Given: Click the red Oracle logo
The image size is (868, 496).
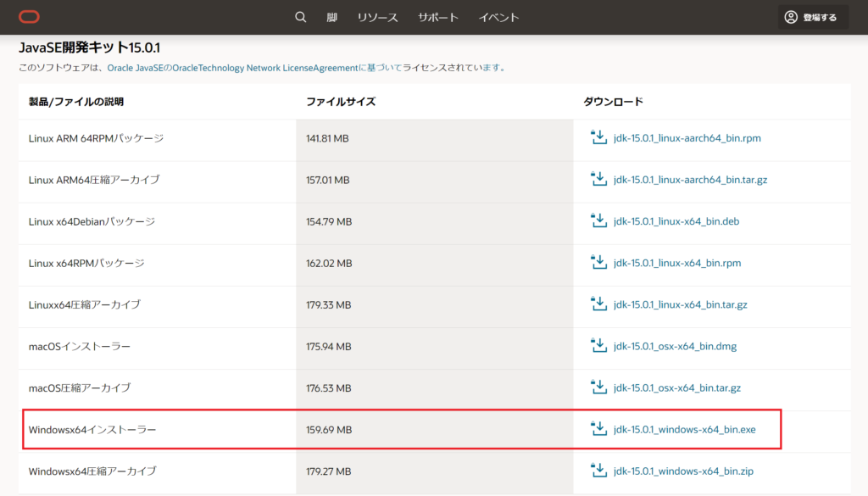Looking at the screenshot, I should point(29,17).
